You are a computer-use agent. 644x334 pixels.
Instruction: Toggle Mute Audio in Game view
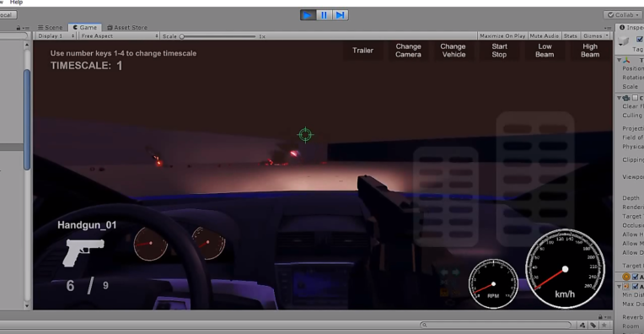tap(545, 36)
